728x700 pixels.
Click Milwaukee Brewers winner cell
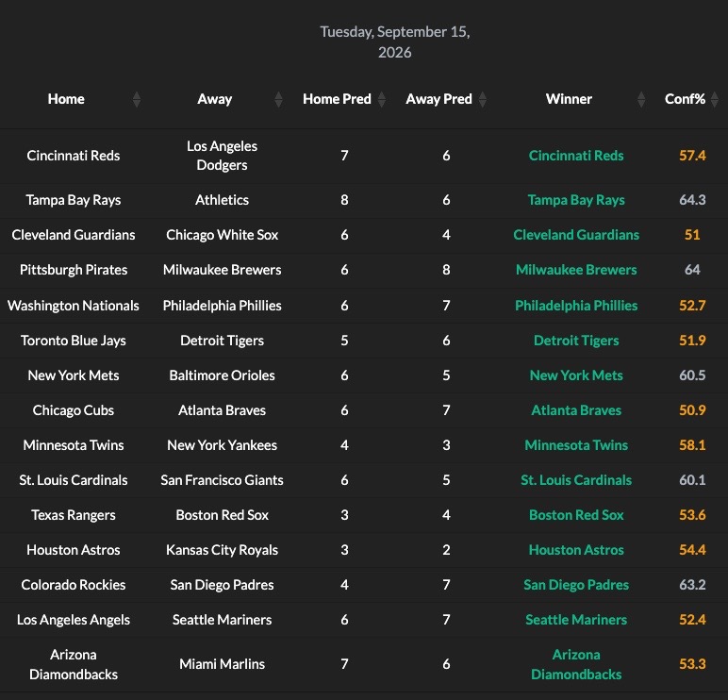tap(576, 270)
